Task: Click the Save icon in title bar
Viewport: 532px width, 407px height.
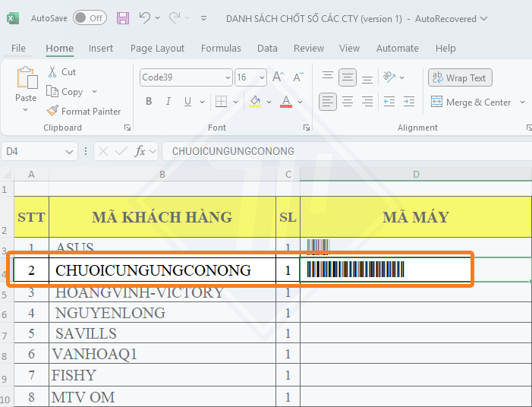Action: point(123,17)
